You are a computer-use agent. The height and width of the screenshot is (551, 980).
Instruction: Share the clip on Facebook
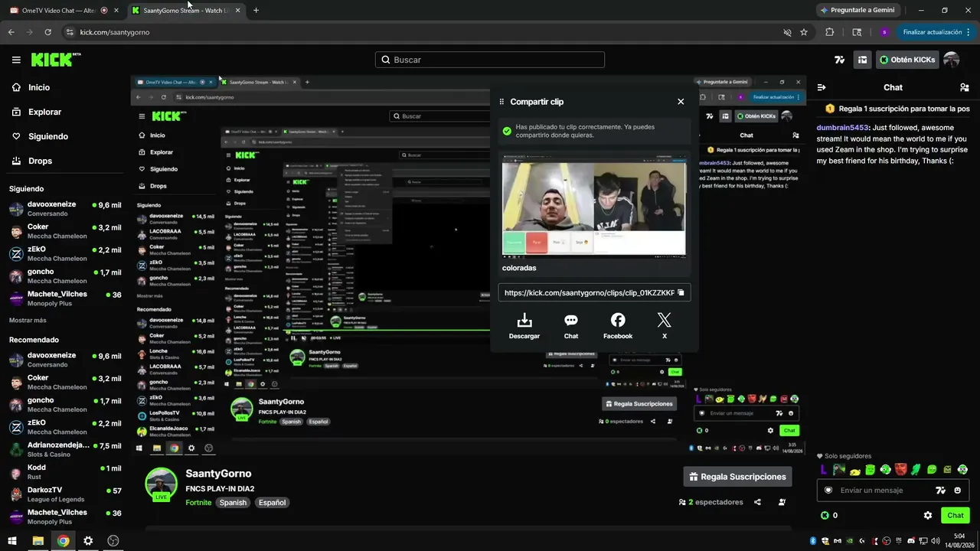618,325
